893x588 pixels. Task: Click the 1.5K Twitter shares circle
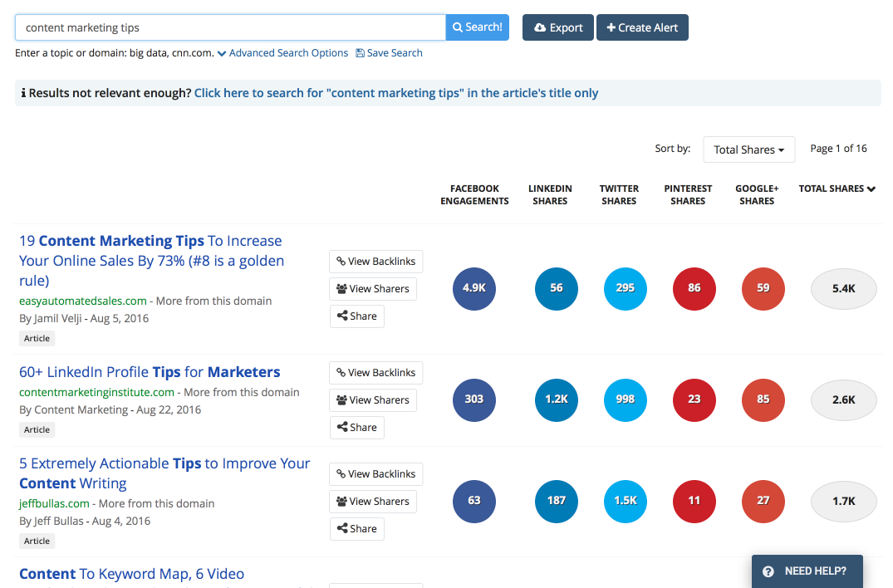tap(625, 501)
